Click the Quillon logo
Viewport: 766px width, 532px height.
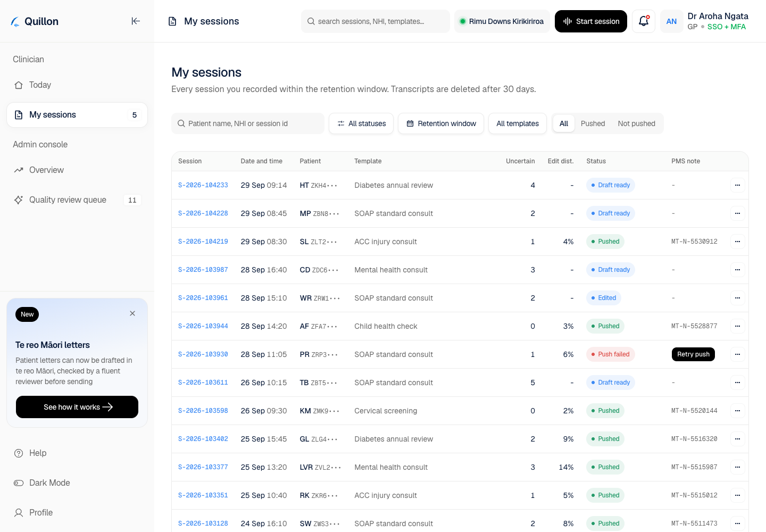35,21
